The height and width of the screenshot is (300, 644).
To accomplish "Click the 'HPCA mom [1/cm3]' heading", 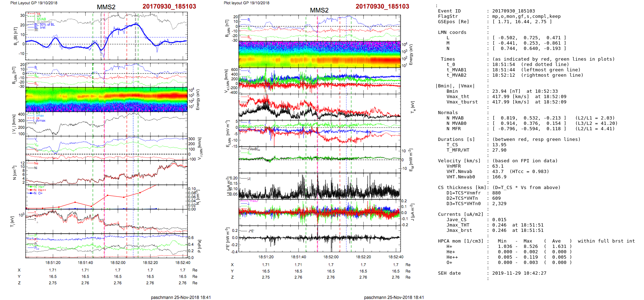I will coord(461,241).
